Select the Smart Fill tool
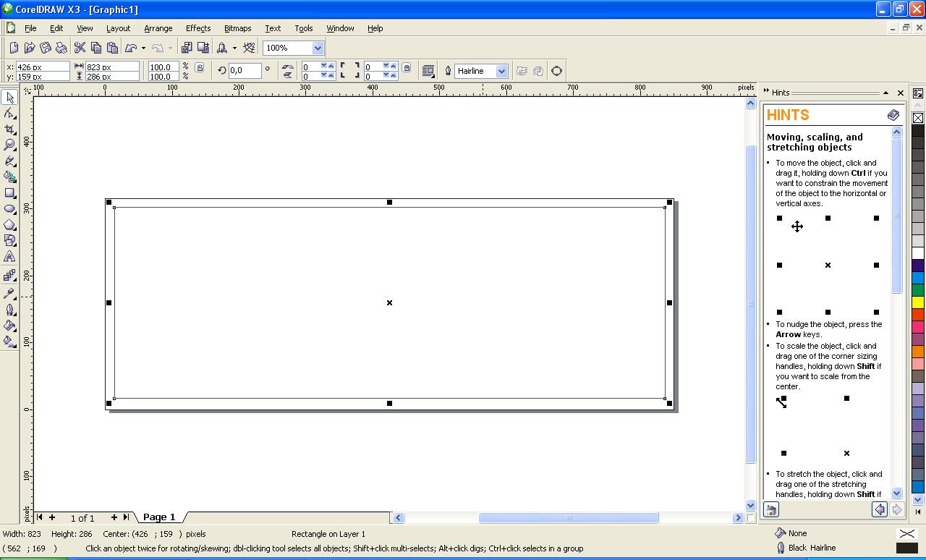Image resolution: width=926 pixels, height=560 pixels. pyautogui.click(x=10, y=177)
